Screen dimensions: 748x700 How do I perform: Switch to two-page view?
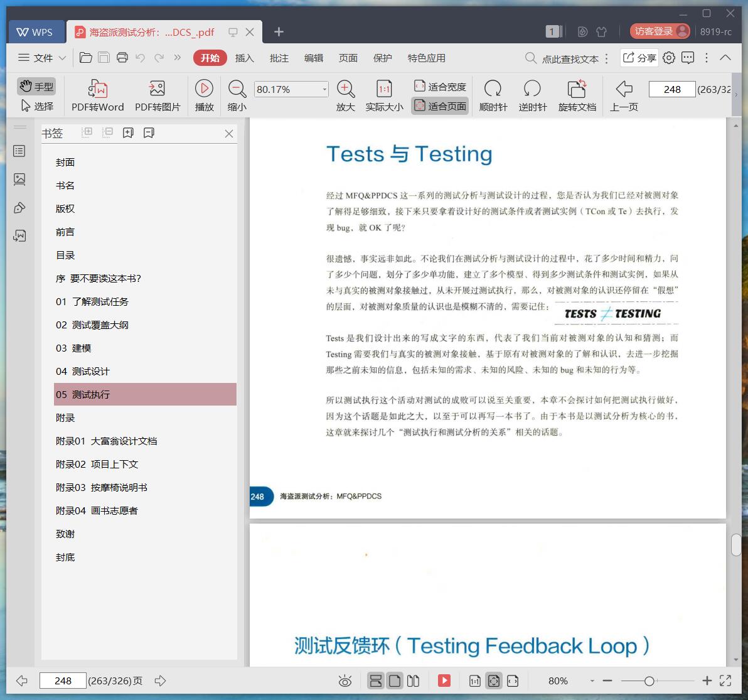(x=413, y=681)
